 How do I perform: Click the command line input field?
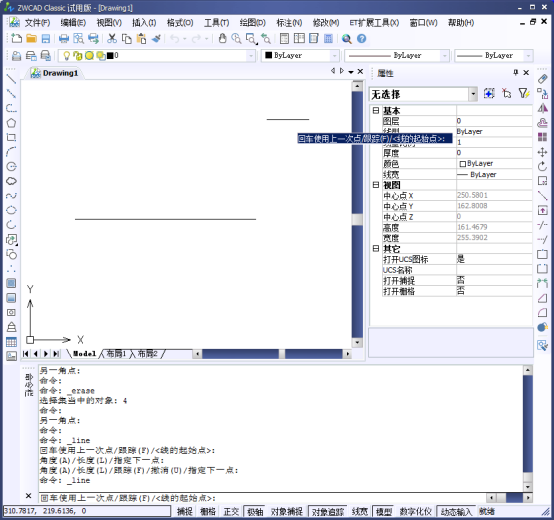[x=261, y=498]
